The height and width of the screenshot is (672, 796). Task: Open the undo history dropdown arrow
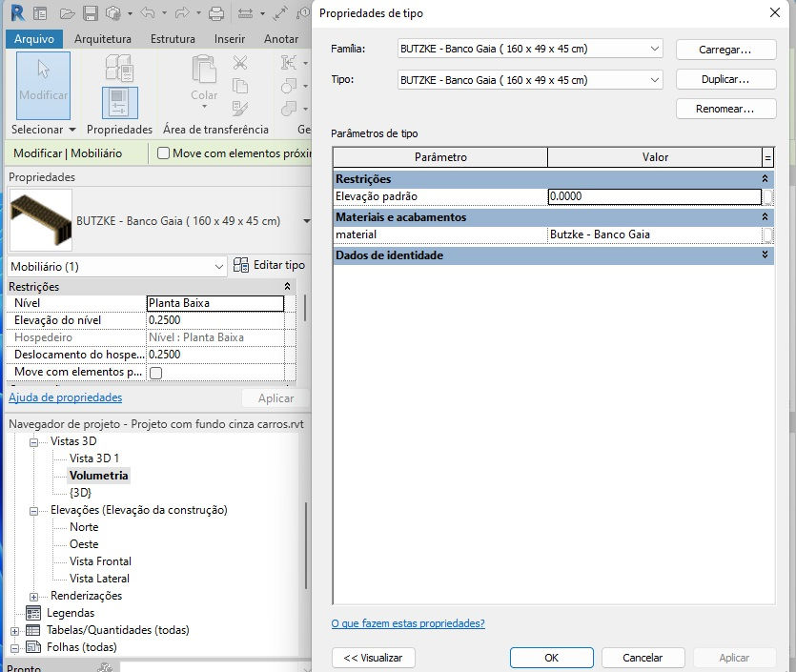coord(164,13)
